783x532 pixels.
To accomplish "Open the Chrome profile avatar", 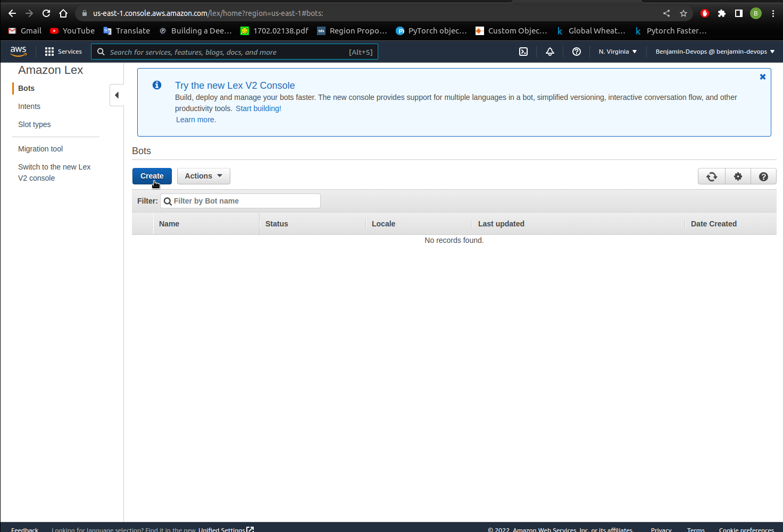I will tap(756, 13).
